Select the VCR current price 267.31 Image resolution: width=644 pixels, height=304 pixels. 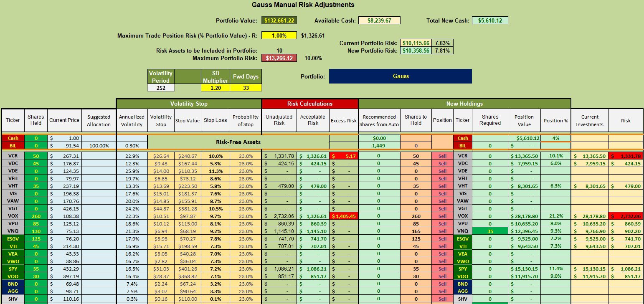click(x=64, y=156)
